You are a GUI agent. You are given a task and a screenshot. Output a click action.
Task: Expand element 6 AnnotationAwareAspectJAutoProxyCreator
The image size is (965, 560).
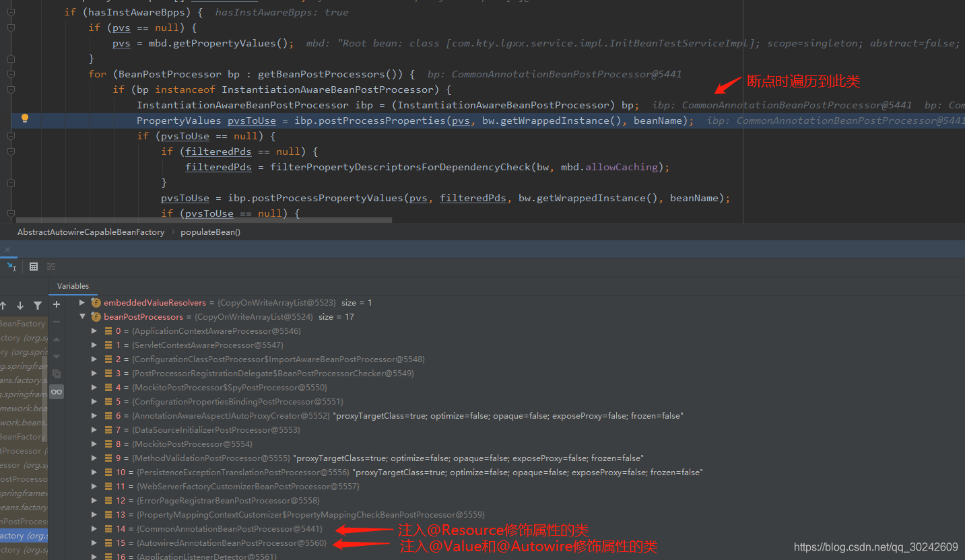point(94,416)
